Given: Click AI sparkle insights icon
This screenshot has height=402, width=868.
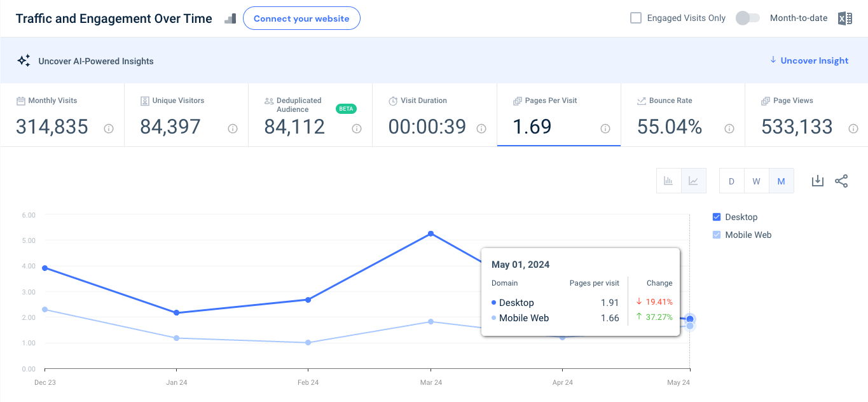Looking at the screenshot, I should [x=24, y=61].
